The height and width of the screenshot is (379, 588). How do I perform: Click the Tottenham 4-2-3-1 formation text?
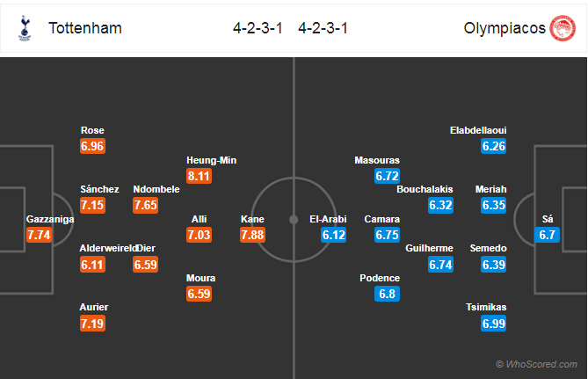pyautogui.click(x=258, y=28)
